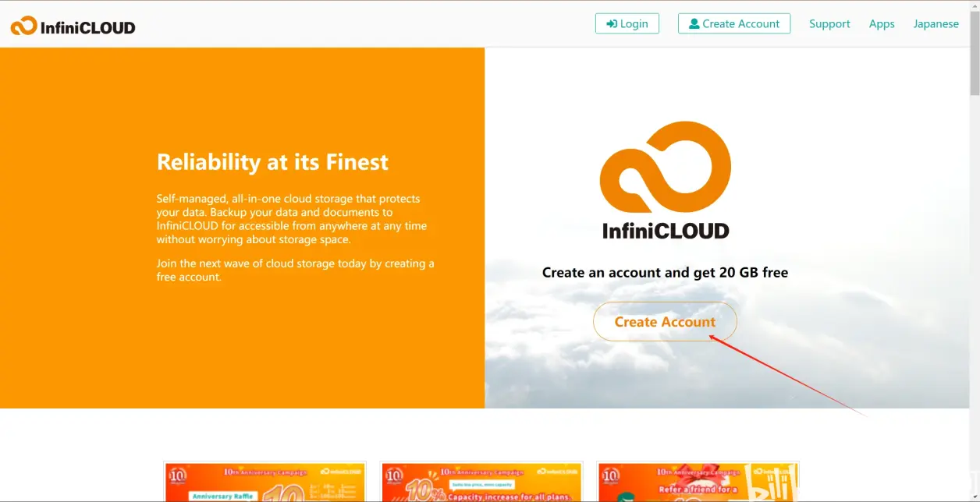Open the capacity increase campaign banner

481,482
